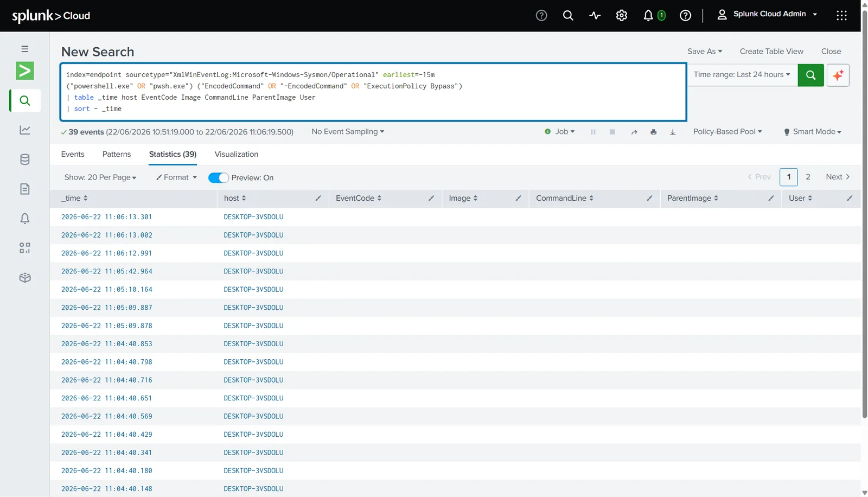The image size is (868, 497).
Task: Open the Help question mark icon
Action: pos(685,15)
